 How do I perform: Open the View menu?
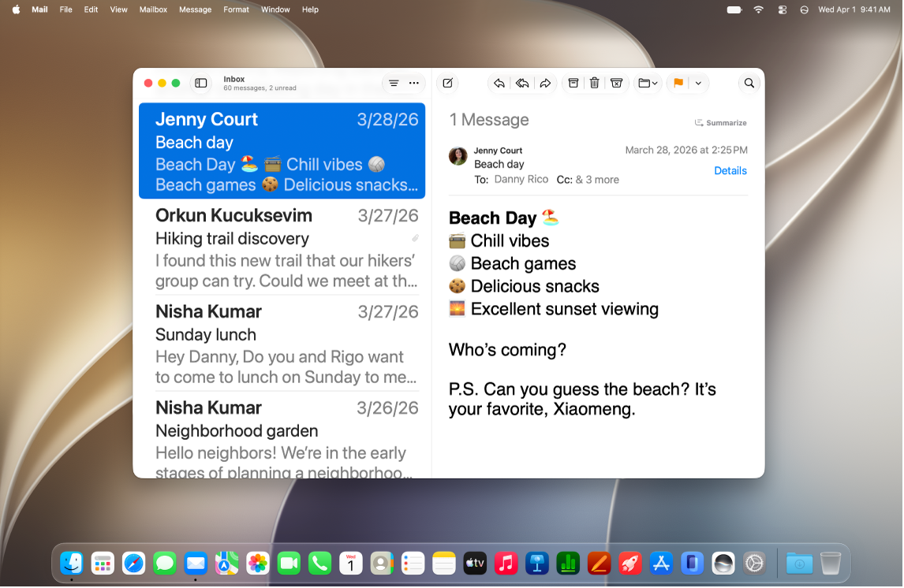[118, 9]
